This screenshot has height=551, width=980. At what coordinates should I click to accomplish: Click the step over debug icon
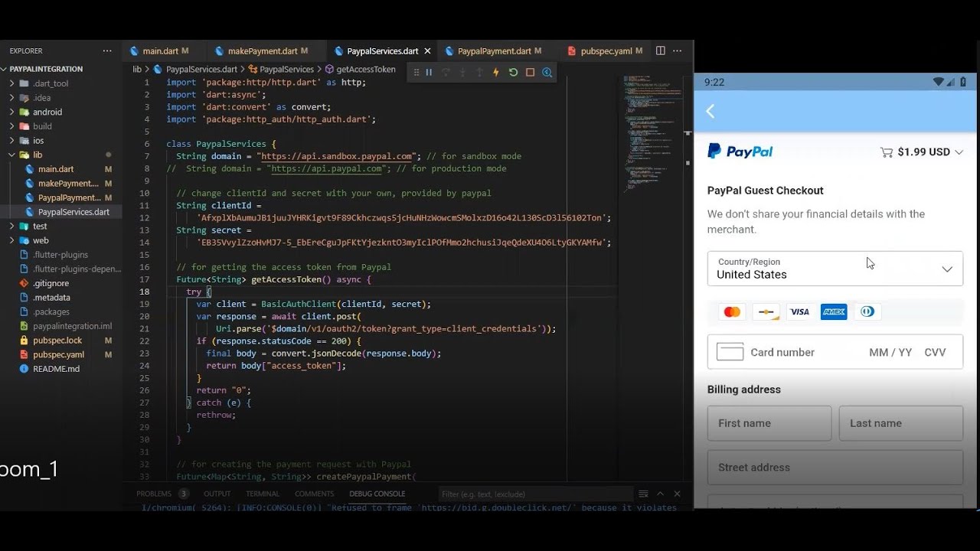click(x=446, y=73)
